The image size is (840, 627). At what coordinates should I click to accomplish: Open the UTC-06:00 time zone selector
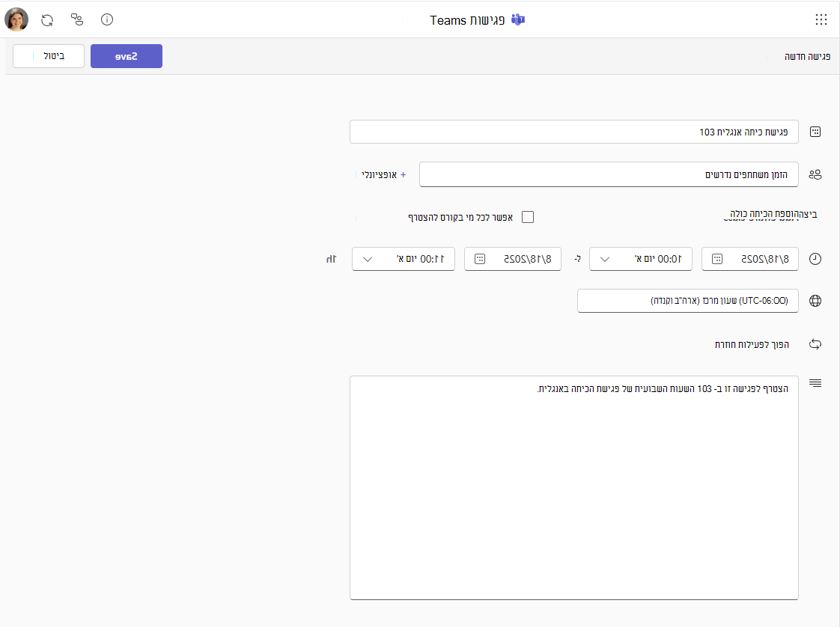688,301
